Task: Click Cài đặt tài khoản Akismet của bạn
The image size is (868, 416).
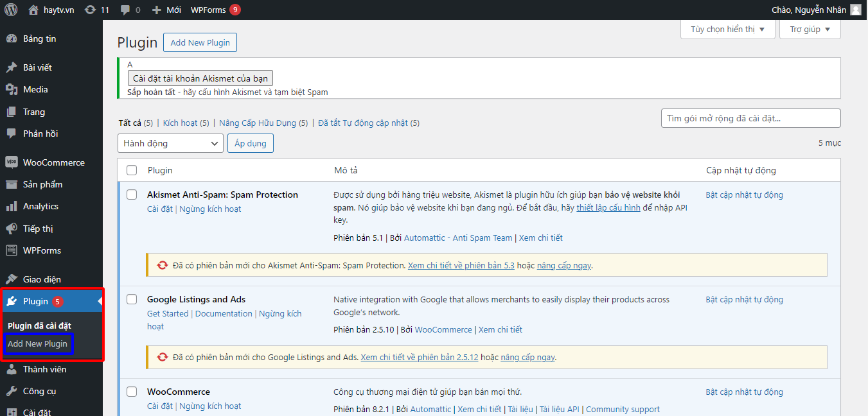Action: coord(200,78)
